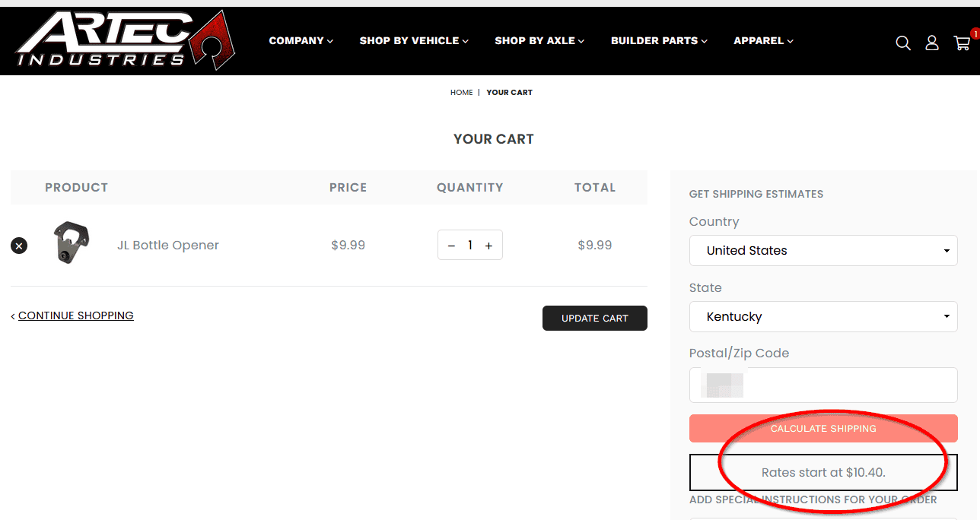
Task: Open the Builder Parts menu
Action: coord(659,40)
